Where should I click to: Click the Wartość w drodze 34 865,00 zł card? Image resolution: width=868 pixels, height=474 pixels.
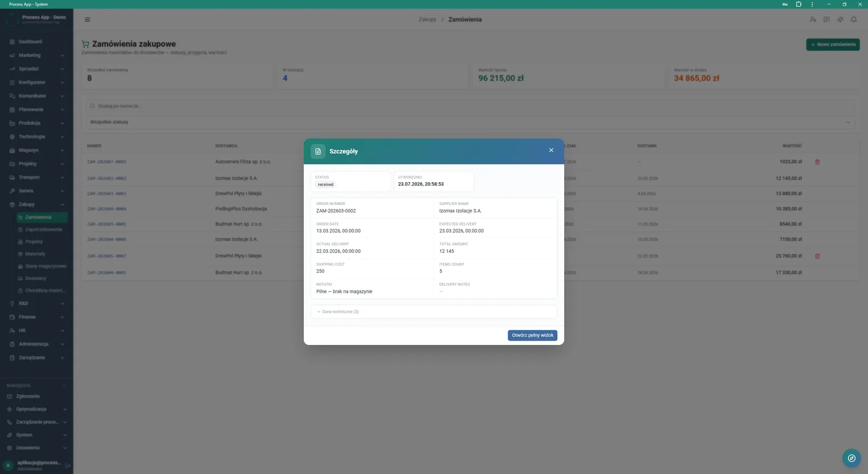click(763, 75)
